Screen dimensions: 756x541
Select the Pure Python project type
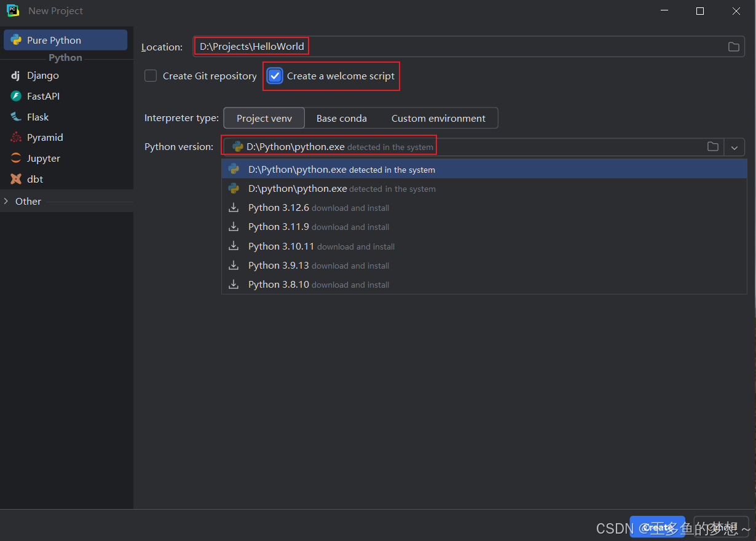pyautogui.click(x=66, y=40)
